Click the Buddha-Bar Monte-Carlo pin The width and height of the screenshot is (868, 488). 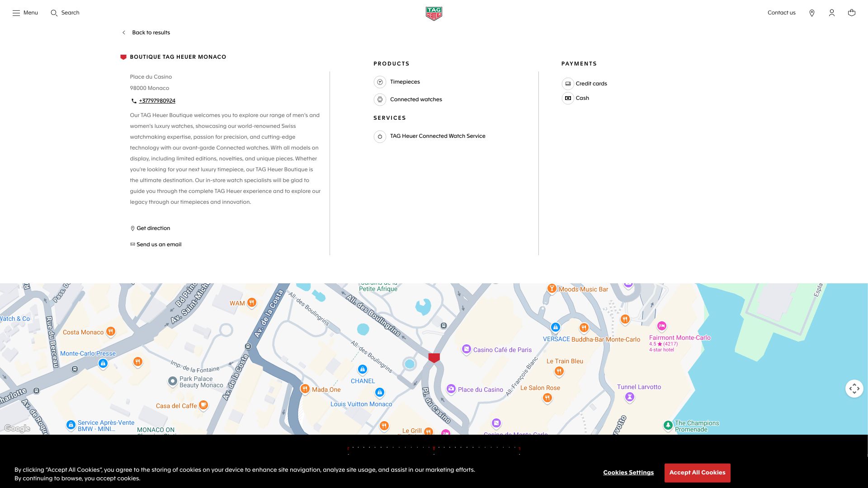coord(584,328)
